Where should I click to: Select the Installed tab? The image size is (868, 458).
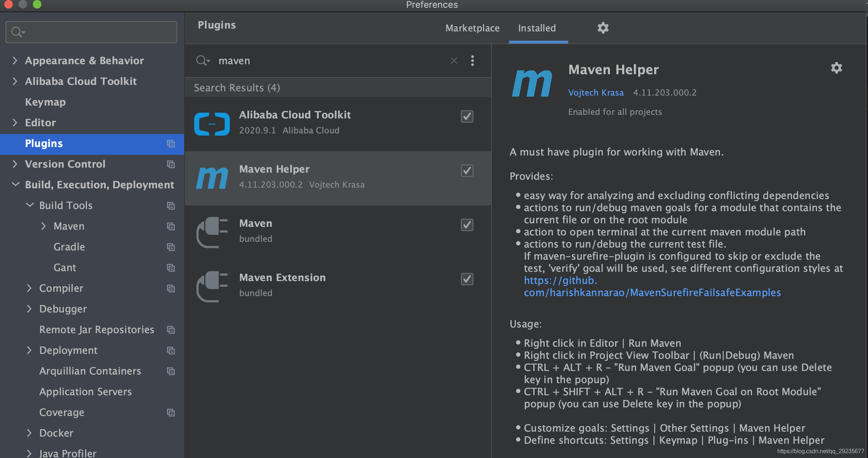point(537,28)
